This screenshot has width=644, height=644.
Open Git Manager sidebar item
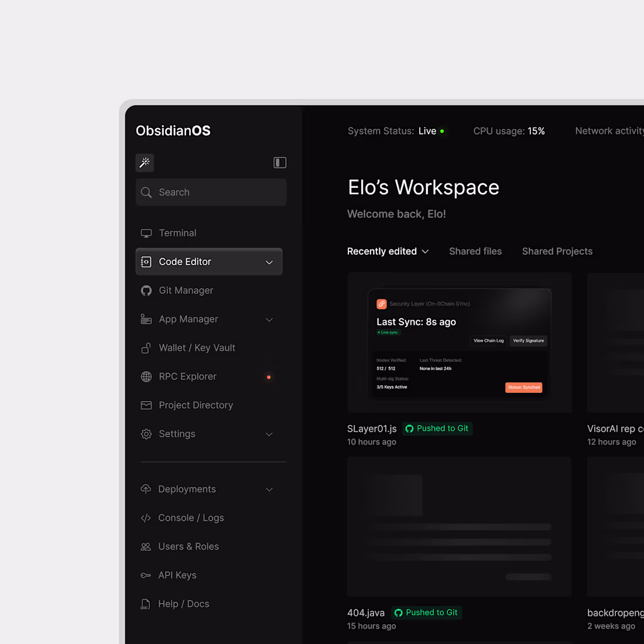click(208, 290)
